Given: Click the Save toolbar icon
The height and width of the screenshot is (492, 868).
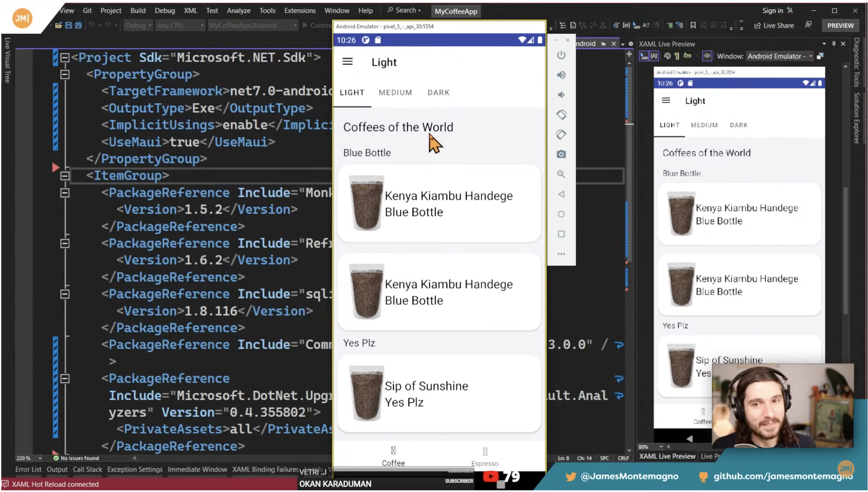Looking at the screenshot, I should click(x=69, y=25).
